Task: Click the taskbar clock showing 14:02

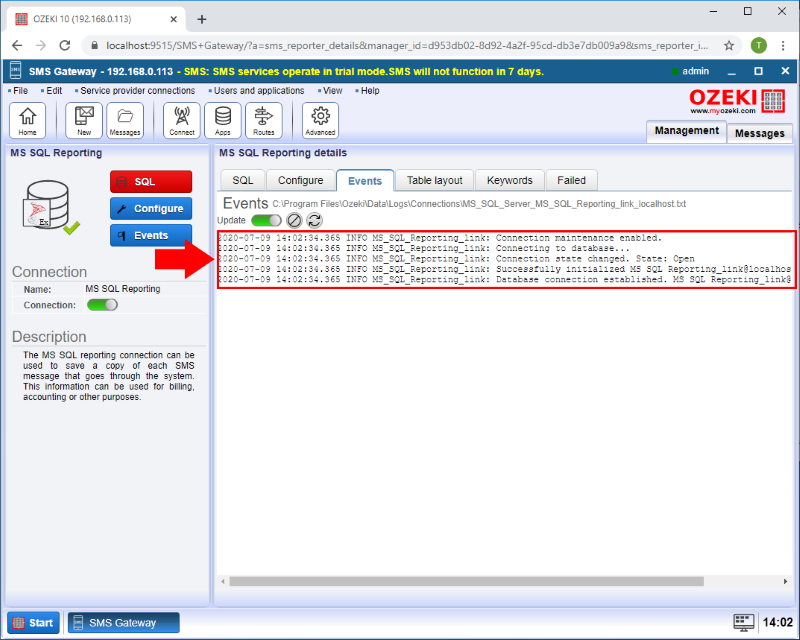Action: click(778, 622)
